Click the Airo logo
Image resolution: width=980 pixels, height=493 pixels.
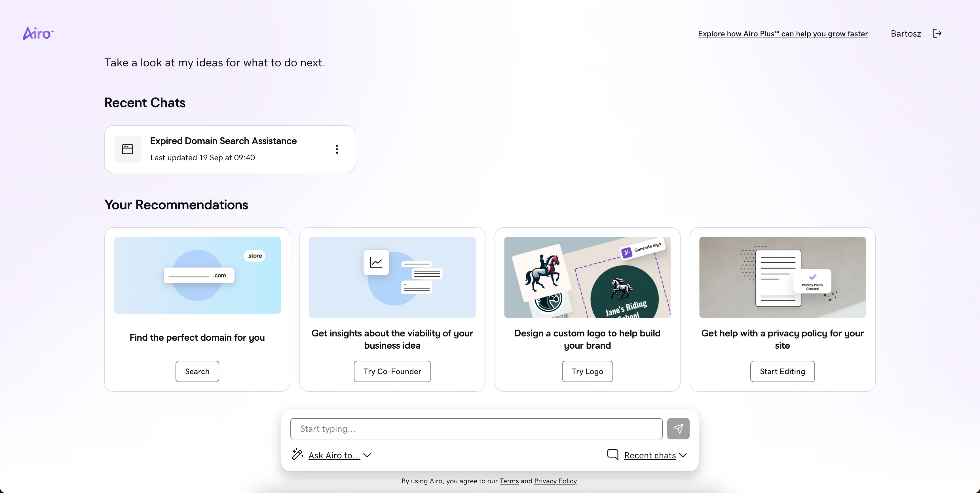[x=38, y=33]
